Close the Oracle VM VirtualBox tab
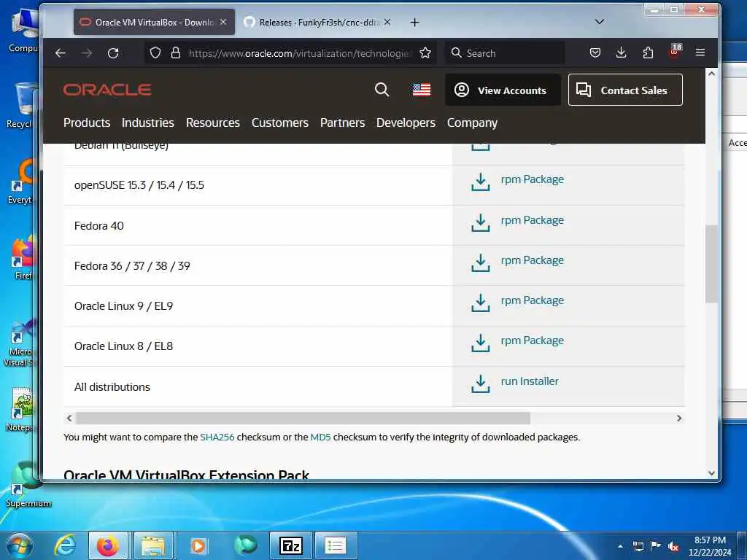Image resolution: width=747 pixels, height=560 pixels. (223, 22)
